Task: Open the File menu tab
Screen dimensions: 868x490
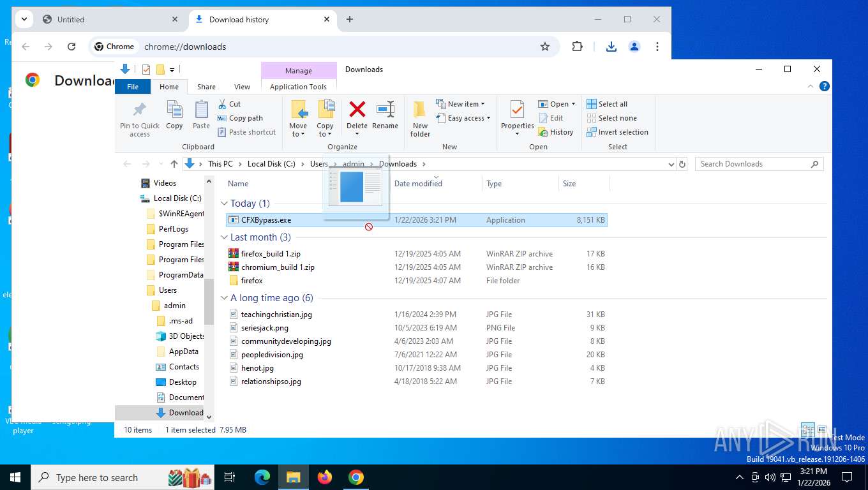Action: (x=133, y=87)
